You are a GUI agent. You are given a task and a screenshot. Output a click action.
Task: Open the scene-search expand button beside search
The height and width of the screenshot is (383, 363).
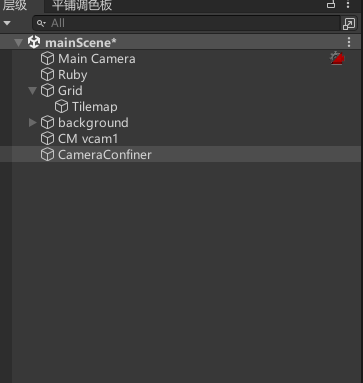coord(349,24)
